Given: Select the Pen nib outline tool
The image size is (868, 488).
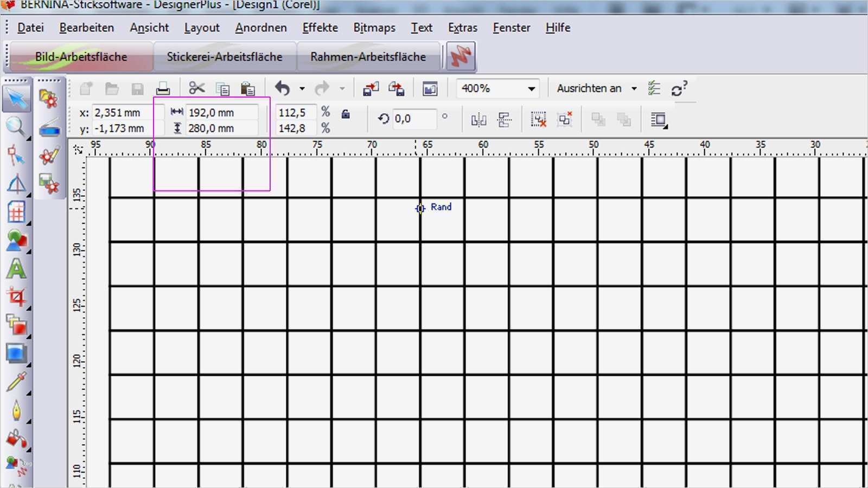Looking at the screenshot, I should pos(16,410).
